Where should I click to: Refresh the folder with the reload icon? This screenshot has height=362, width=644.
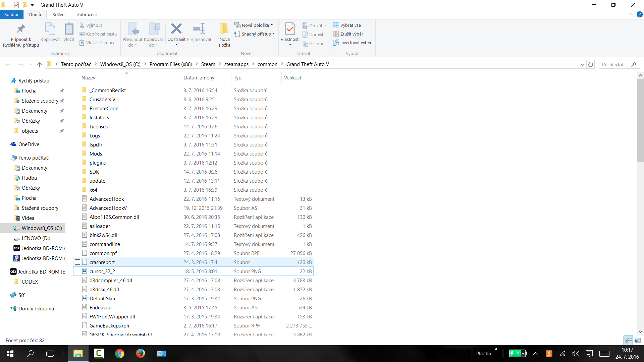[x=591, y=64]
